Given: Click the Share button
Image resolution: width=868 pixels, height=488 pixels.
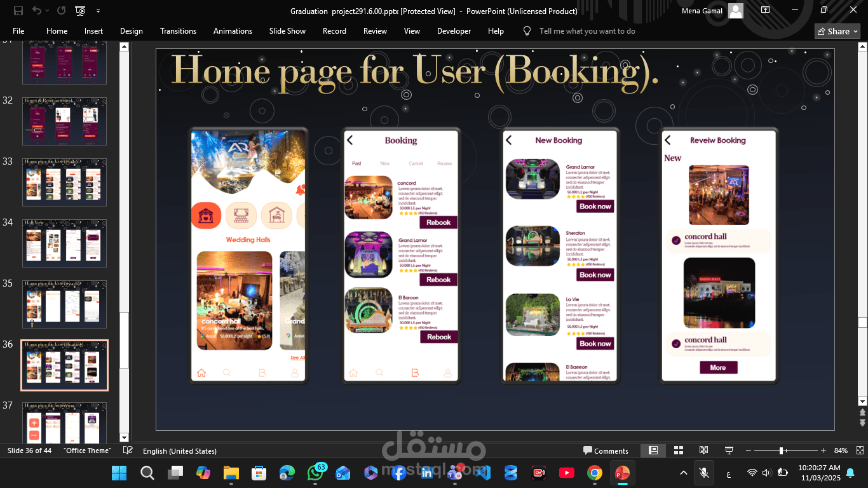Looking at the screenshot, I should click(x=837, y=31).
